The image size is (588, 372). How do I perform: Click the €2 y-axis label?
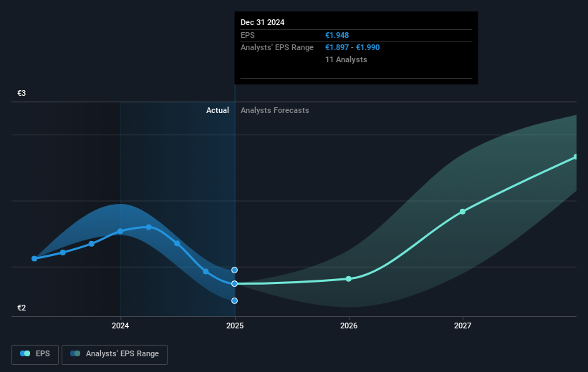pyautogui.click(x=21, y=308)
